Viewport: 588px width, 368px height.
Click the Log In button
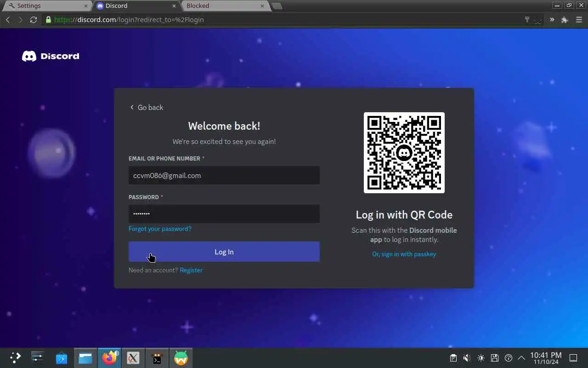pos(224,252)
